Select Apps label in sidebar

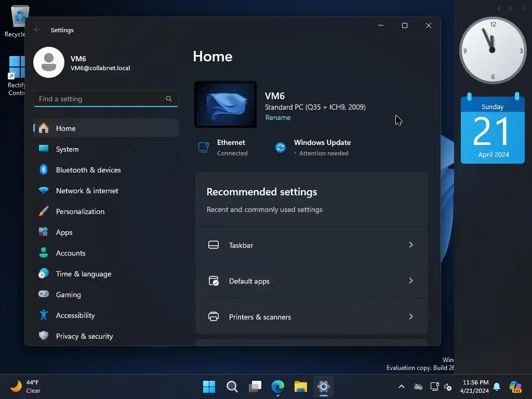(x=64, y=232)
